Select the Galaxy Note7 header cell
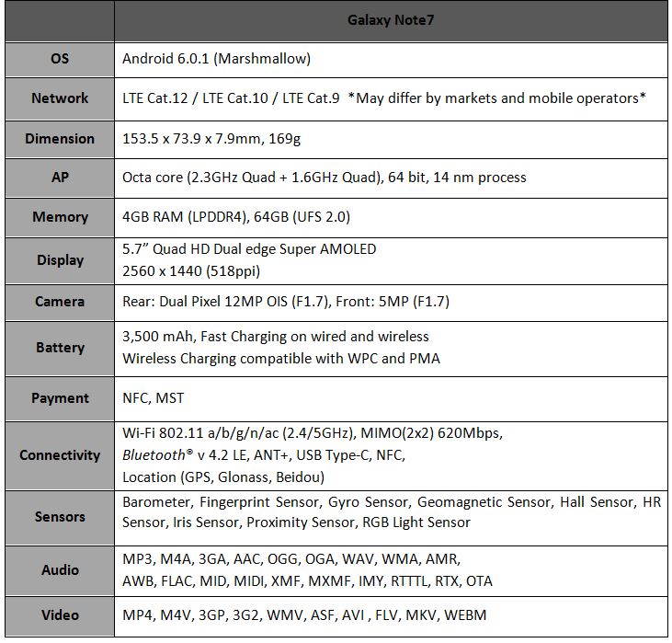This screenshot has height=643, width=672. point(391,20)
